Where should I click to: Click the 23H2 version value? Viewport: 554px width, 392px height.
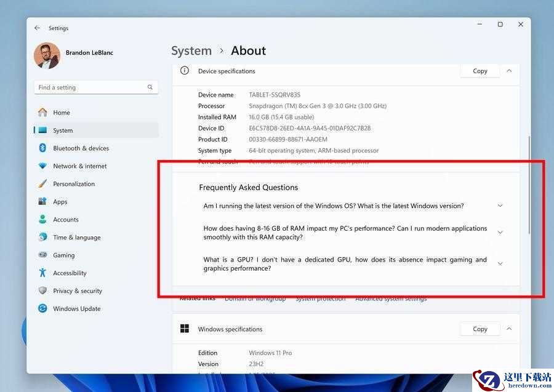click(256, 364)
